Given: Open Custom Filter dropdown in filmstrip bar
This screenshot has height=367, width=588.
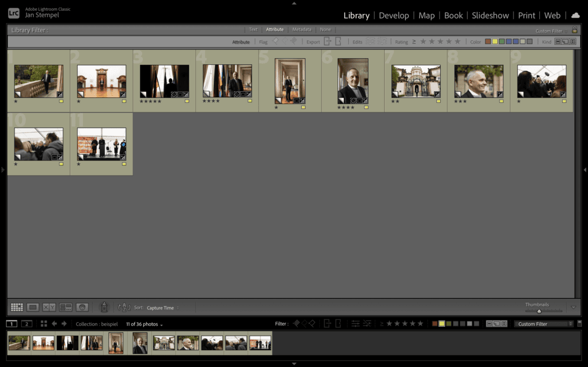Looking at the screenshot, I should (x=545, y=324).
